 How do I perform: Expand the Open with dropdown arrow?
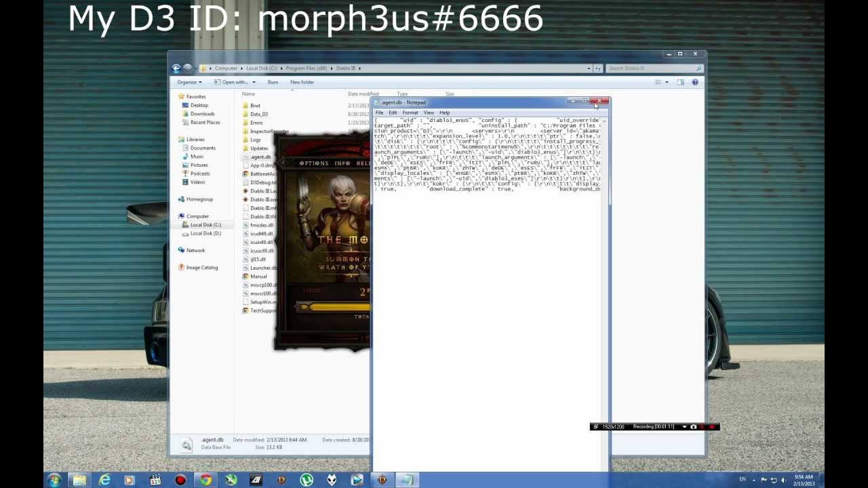point(254,82)
